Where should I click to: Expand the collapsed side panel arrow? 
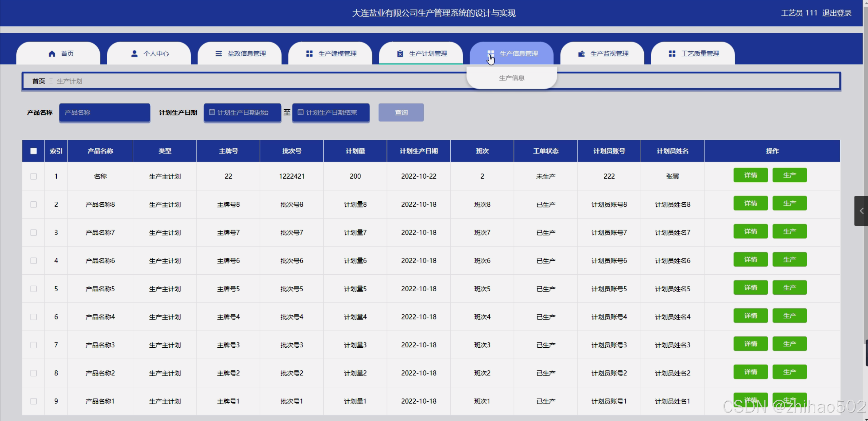click(861, 211)
